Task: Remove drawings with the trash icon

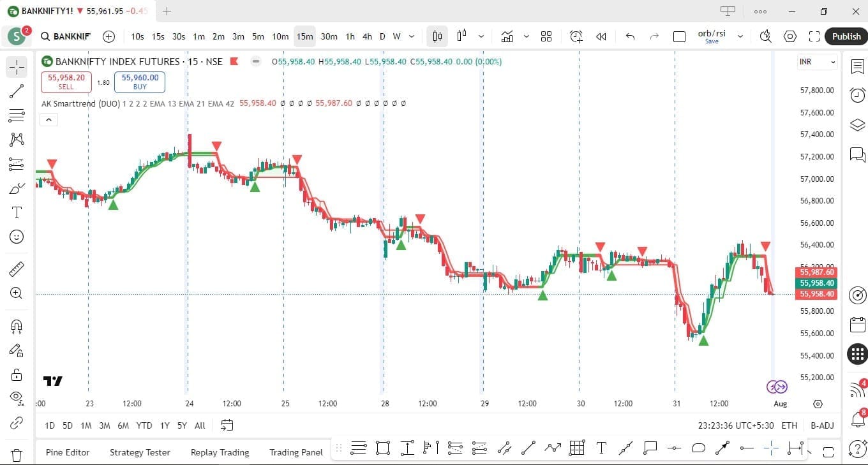Action: tap(17, 455)
